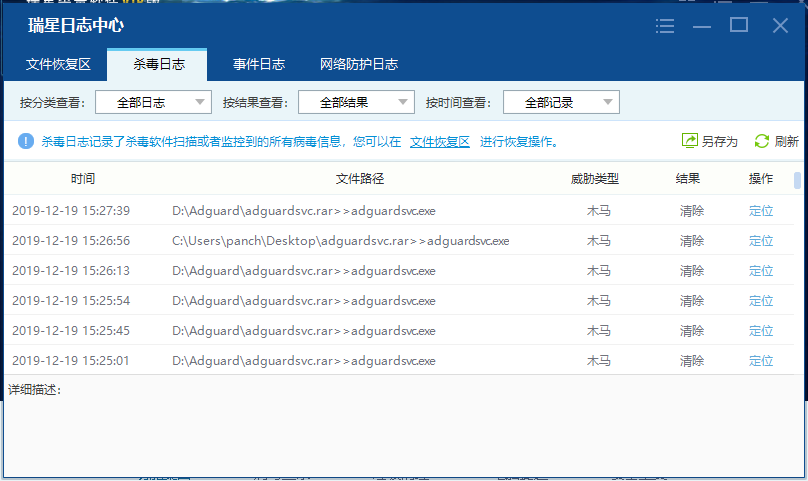Click the D:\Adguard path in 15:27:39 row

pyautogui.click(x=304, y=211)
